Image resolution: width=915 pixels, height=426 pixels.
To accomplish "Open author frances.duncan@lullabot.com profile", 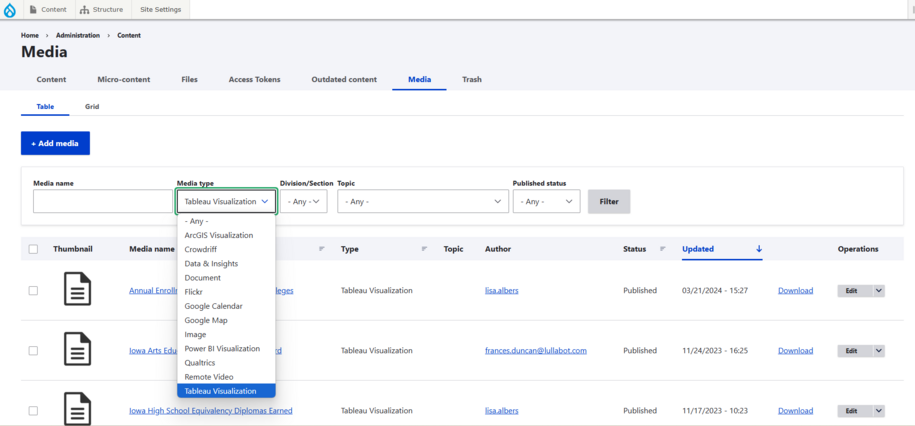I will click(536, 351).
